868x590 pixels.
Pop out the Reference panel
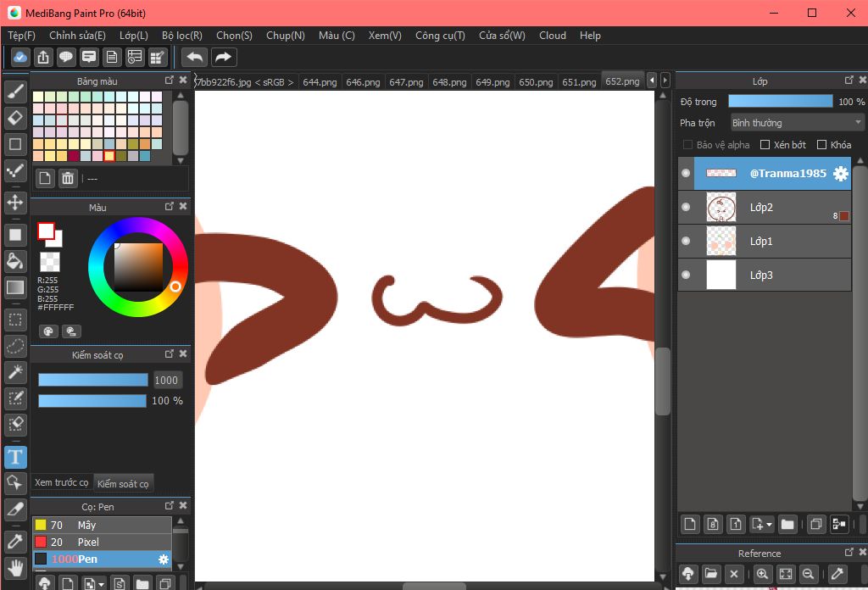[849, 553]
